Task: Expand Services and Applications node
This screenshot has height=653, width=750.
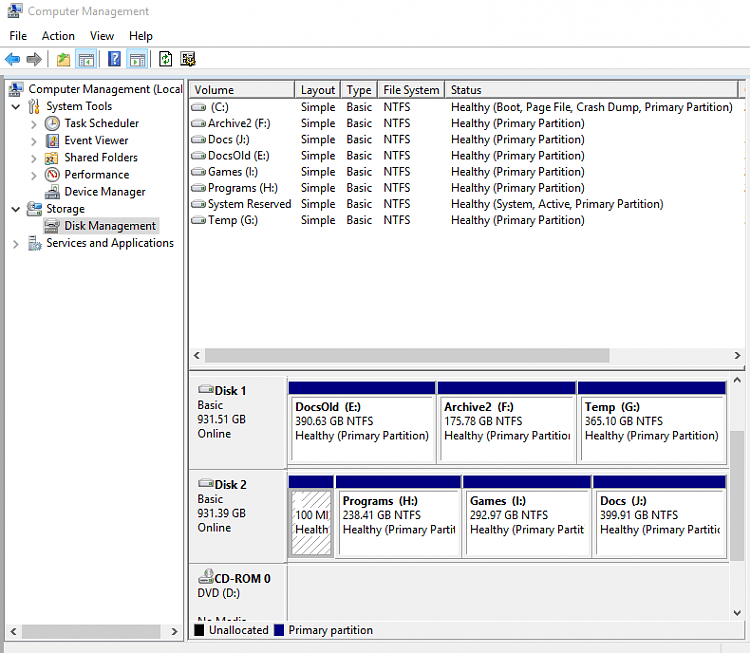Action: 16,244
